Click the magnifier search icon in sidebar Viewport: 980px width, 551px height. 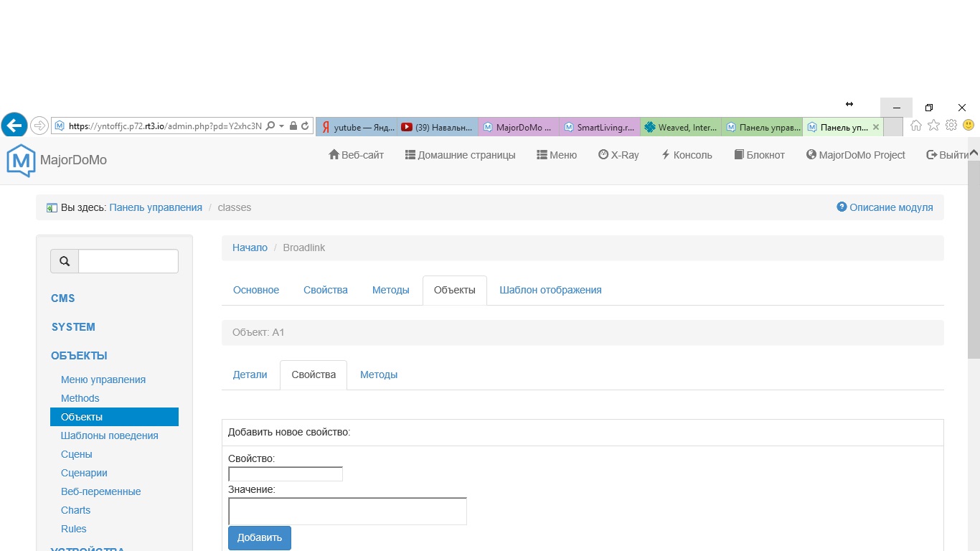point(65,262)
